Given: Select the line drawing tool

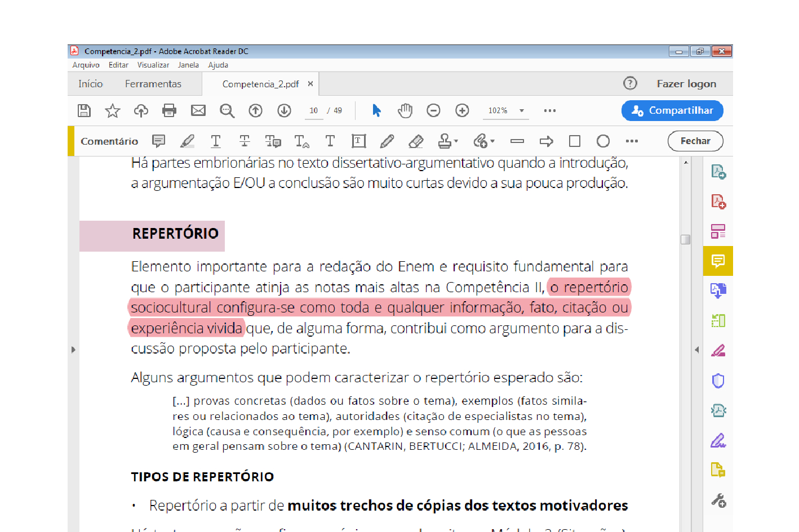Looking at the screenshot, I should coord(517,141).
